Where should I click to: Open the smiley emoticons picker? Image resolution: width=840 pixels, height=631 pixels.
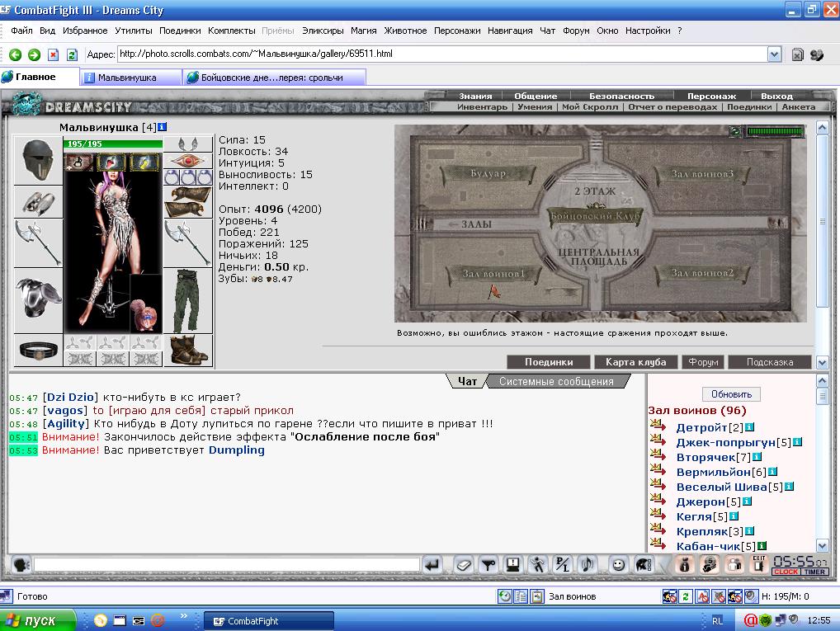click(x=618, y=564)
